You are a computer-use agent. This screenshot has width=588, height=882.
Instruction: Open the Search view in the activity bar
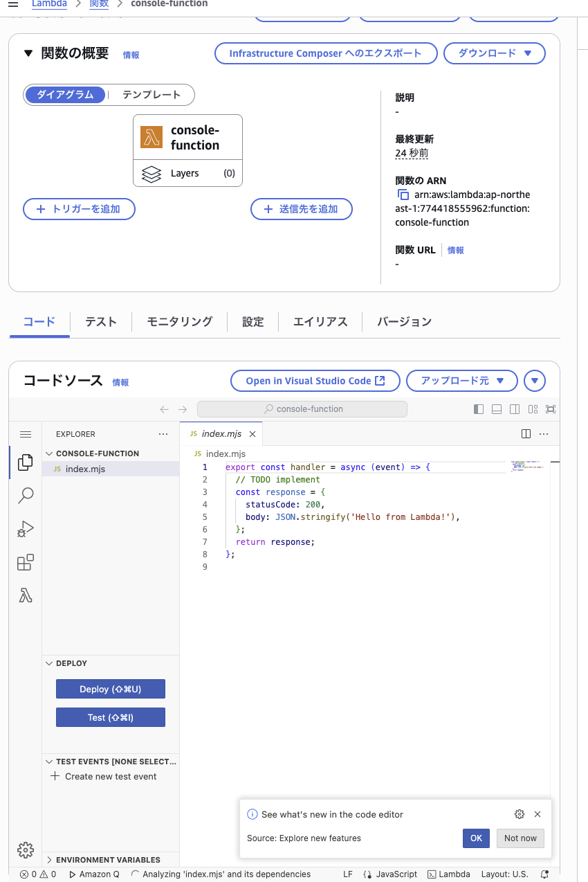point(26,496)
